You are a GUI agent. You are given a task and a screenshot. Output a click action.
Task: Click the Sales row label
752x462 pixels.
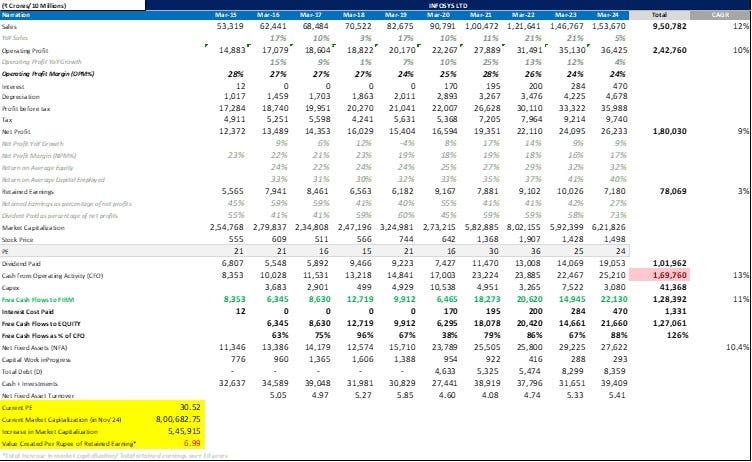(x=9, y=27)
